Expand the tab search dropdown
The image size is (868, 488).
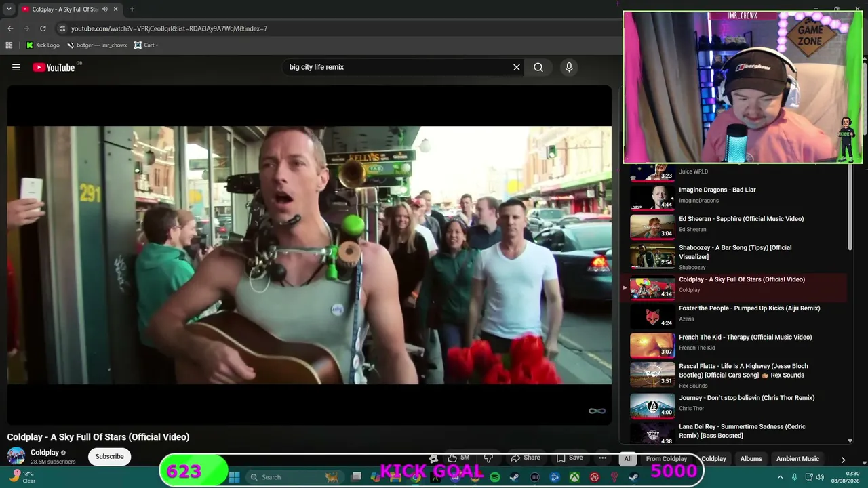[9, 9]
